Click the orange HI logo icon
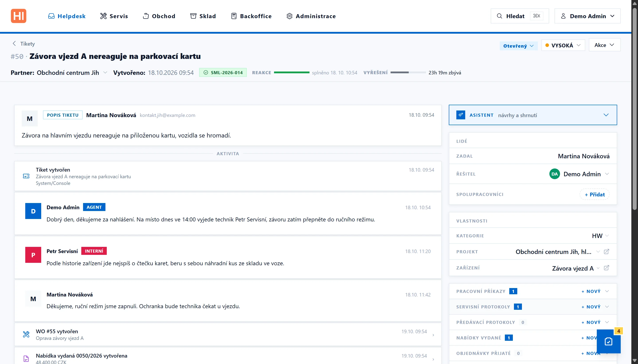The width and height of the screenshot is (638, 364). (19, 16)
